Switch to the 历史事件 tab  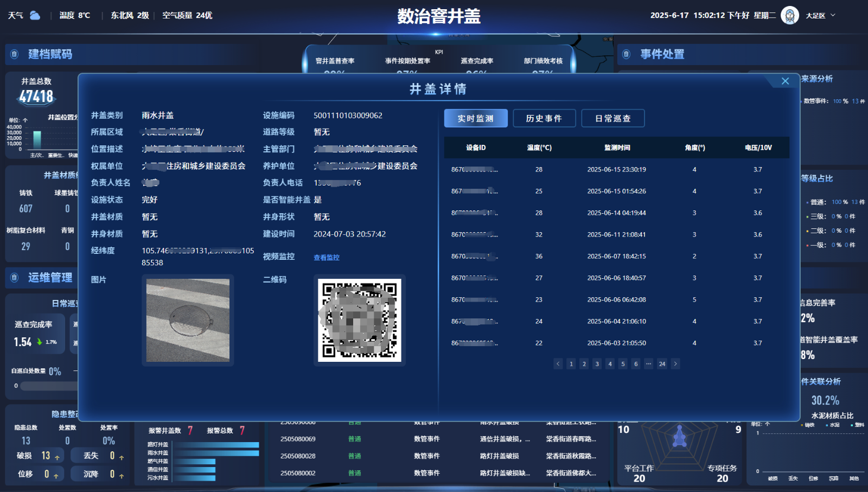[544, 118]
